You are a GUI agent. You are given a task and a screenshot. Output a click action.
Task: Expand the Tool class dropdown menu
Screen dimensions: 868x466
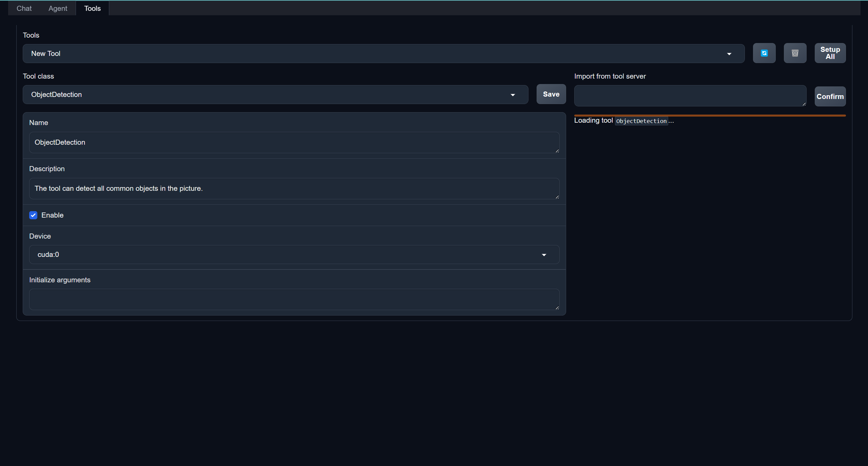[x=513, y=94]
